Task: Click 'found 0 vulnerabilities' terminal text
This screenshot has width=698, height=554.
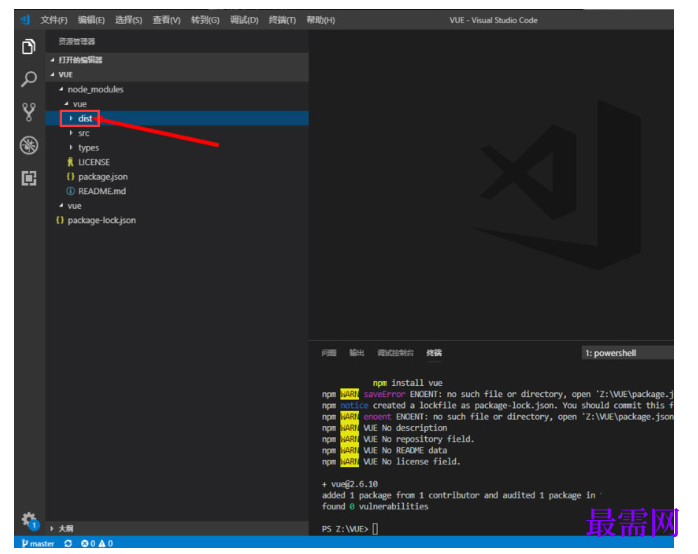Action: [375, 506]
